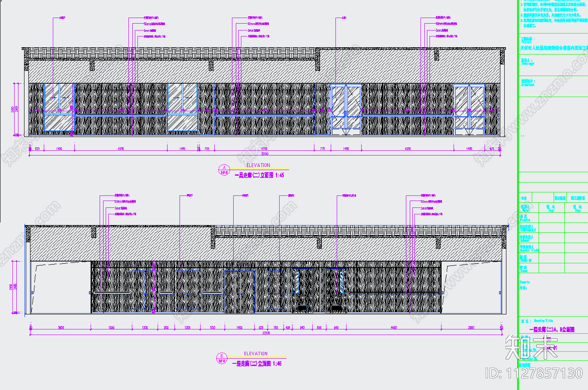Click the project name text starting 开封市人民医院
Screen dimensions: 588x390
click(554, 49)
